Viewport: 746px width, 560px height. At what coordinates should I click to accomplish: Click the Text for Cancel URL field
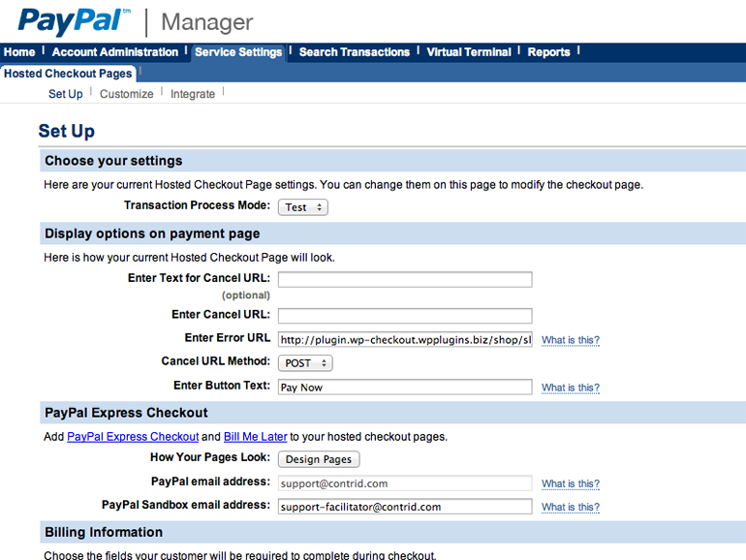pos(405,280)
